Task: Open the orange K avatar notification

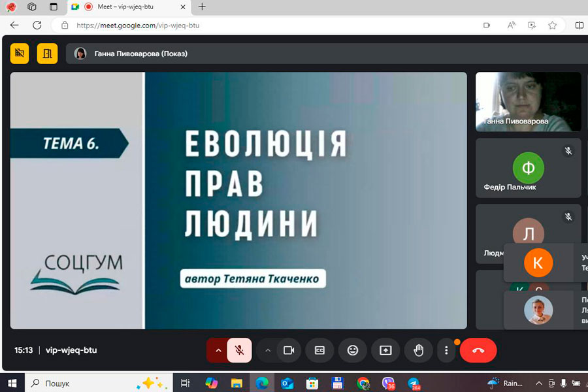Action: click(x=546, y=263)
